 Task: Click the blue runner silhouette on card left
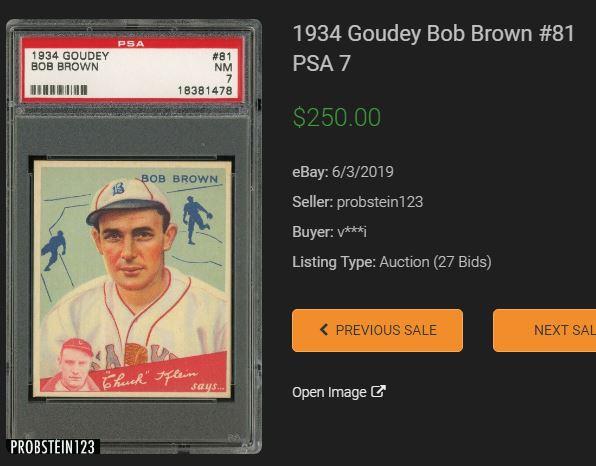tap(54, 250)
